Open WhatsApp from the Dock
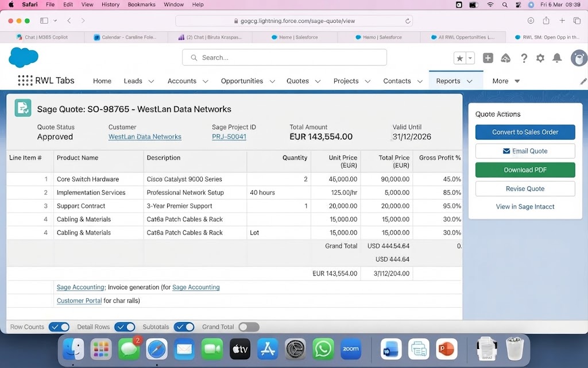The image size is (588, 368). (x=323, y=349)
